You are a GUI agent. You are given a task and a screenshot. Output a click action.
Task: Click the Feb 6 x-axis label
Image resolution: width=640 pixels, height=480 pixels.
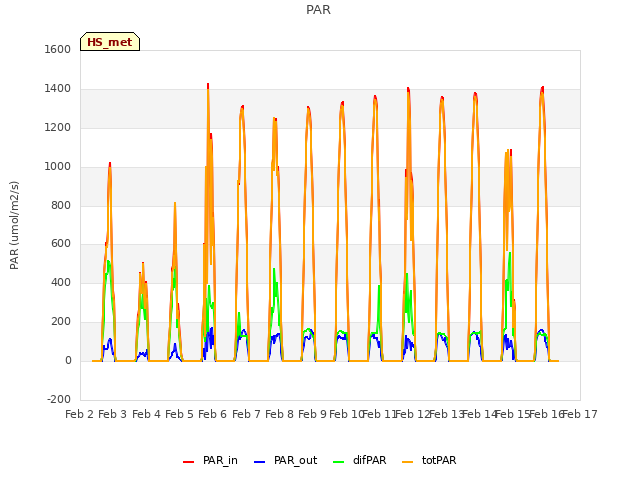(x=212, y=414)
